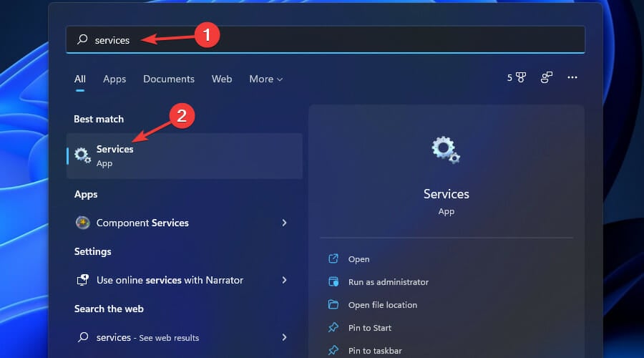Click the Component Services app icon
The image size is (644, 358).
(82, 223)
